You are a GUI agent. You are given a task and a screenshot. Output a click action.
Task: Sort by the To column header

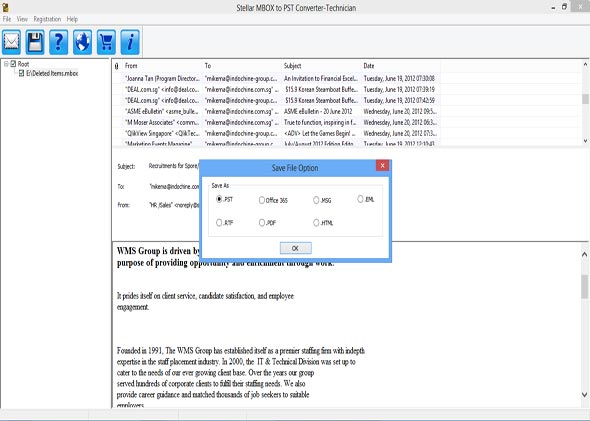click(242, 66)
